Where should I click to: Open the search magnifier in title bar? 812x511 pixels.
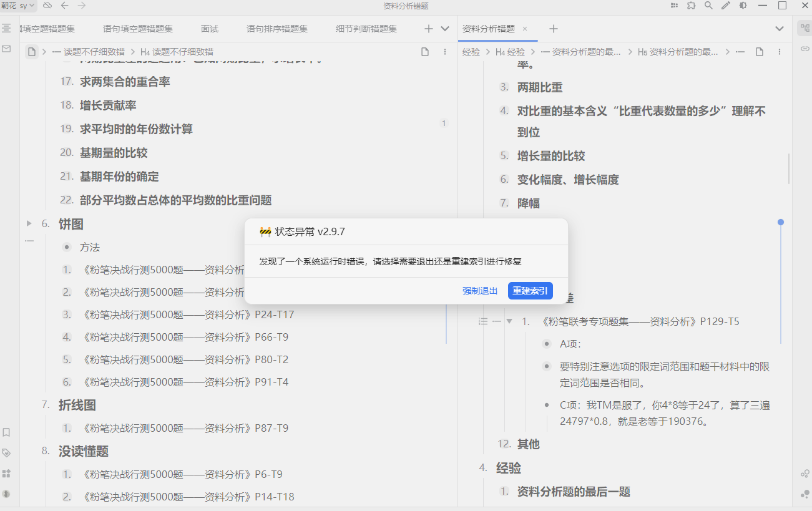(x=708, y=6)
